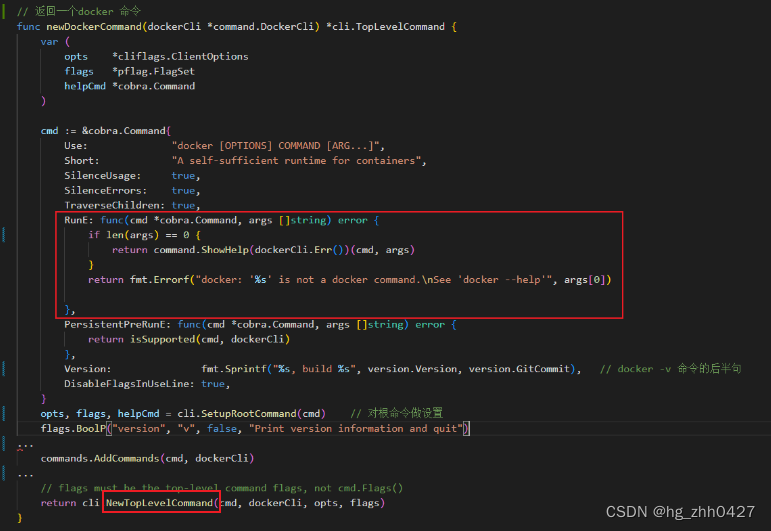Click the 'Version:' field name
The width and height of the screenshot is (771, 531).
88,369
